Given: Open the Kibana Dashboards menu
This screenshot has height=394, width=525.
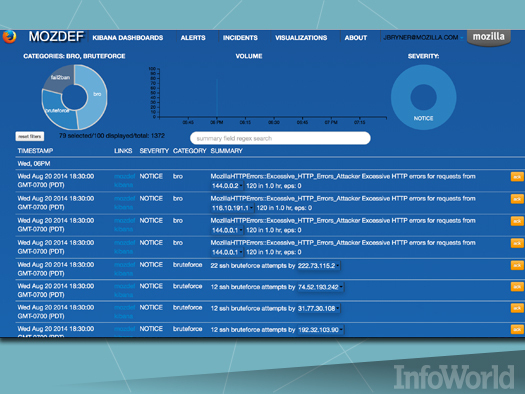Looking at the screenshot, I should (128, 38).
